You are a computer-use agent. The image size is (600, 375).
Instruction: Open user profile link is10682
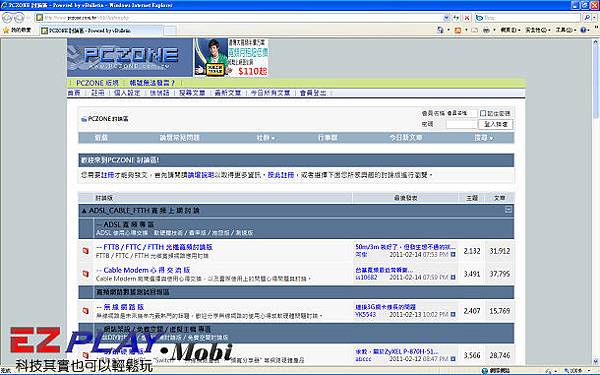click(366, 277)
